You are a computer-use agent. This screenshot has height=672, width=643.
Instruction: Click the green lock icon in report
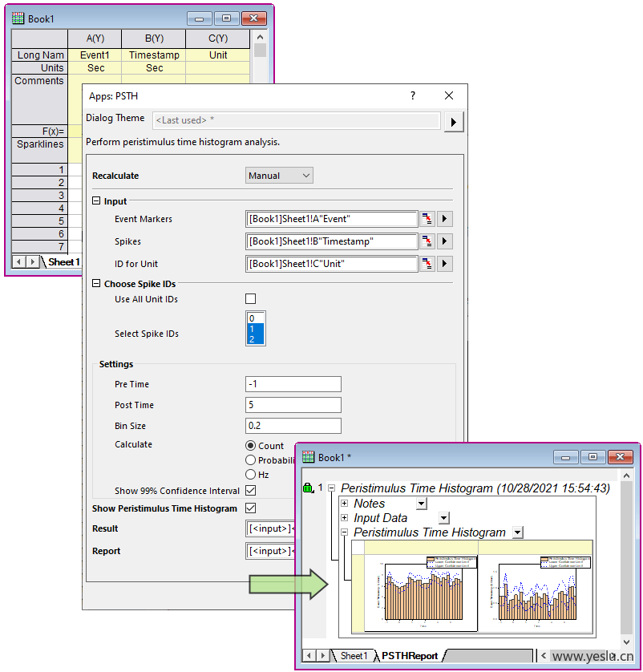307,488
